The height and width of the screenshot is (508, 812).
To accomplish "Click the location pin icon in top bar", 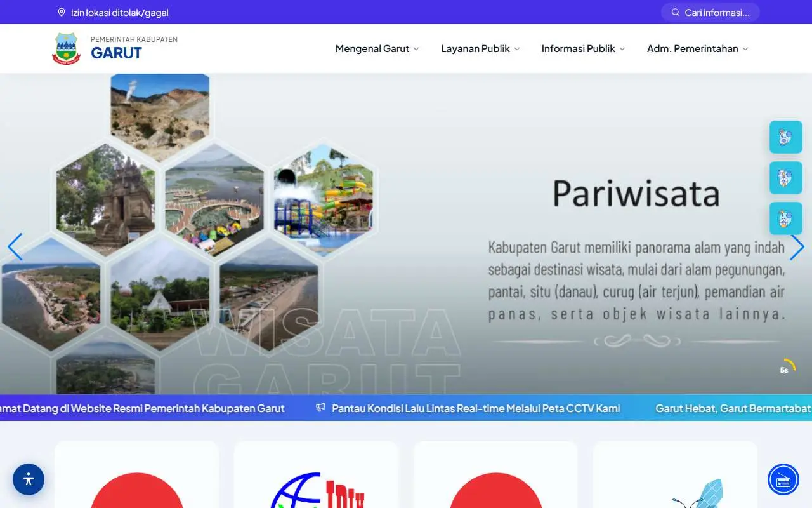I will coord(62,12).
